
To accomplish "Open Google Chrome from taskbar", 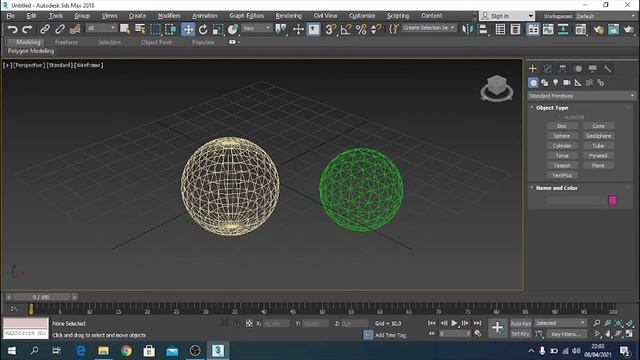I will pyautogui.click(x=126, y=351).
